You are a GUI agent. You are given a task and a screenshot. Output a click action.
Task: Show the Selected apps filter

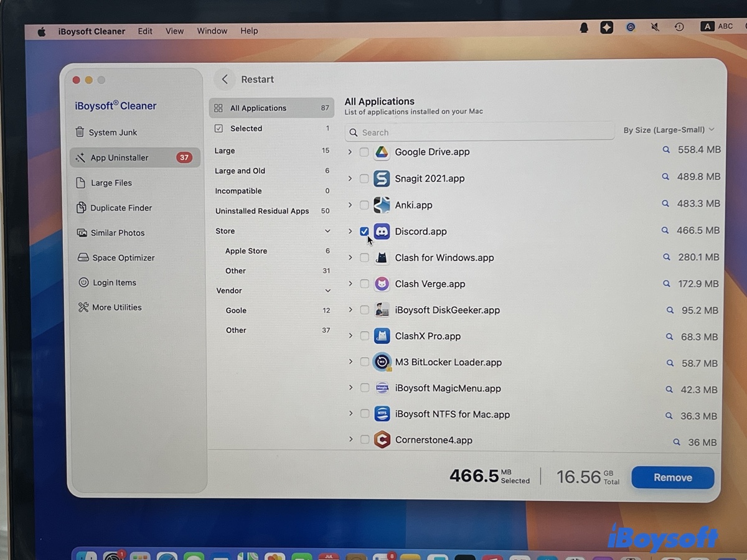point(271,129)
